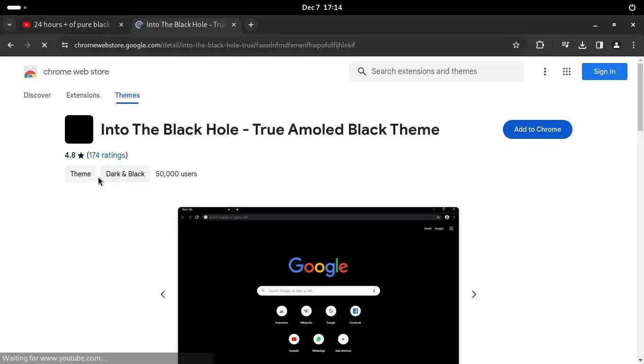Stop the page from loading
The height and width of the screenshot is (364, 644).
click(x=45, y=45)
